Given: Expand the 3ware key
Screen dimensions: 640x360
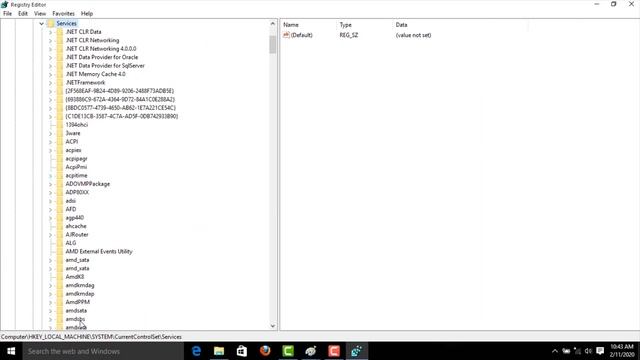Looking at the screenshot, I should (51, 133).
